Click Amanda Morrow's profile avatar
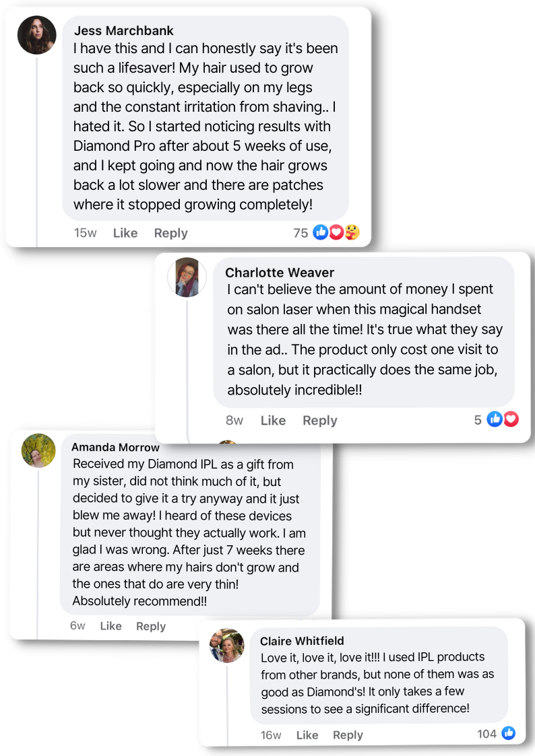 [x=38, y=450]
